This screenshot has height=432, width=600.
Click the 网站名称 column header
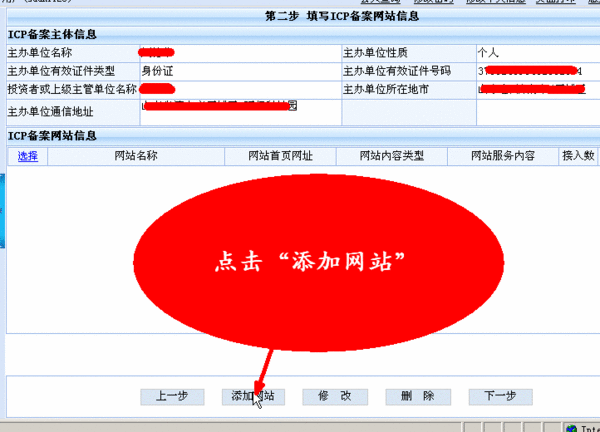pyautogui.click(x=136, y=156)
